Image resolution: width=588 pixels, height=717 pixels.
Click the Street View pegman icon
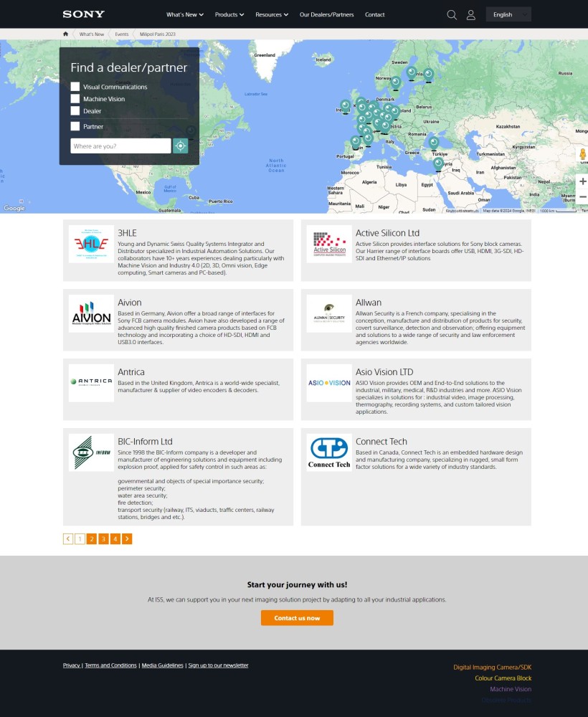coord(582,155)
